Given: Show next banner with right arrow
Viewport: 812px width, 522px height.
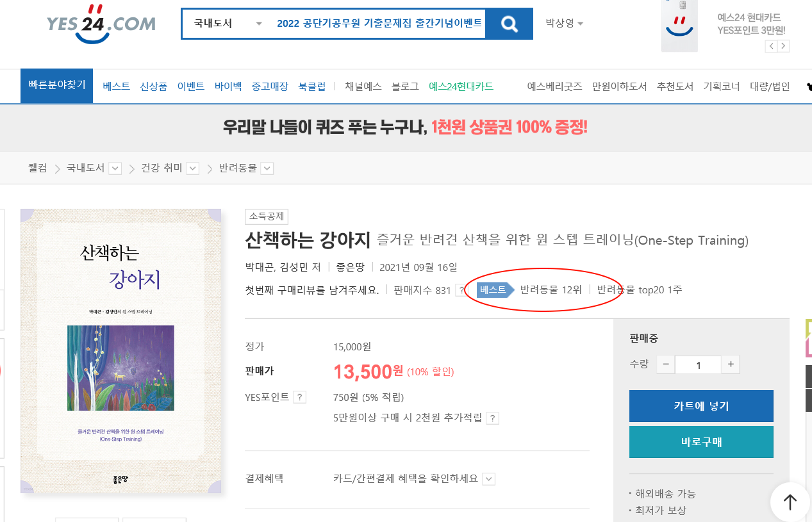Looking at the screenshot, I should (x=784, y=46).
